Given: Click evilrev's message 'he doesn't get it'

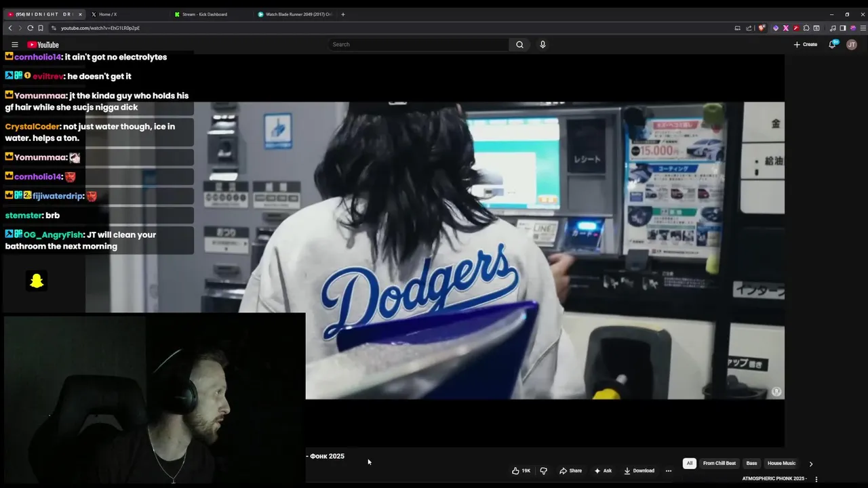Looking at the screenshot, I should pos(99,77).
